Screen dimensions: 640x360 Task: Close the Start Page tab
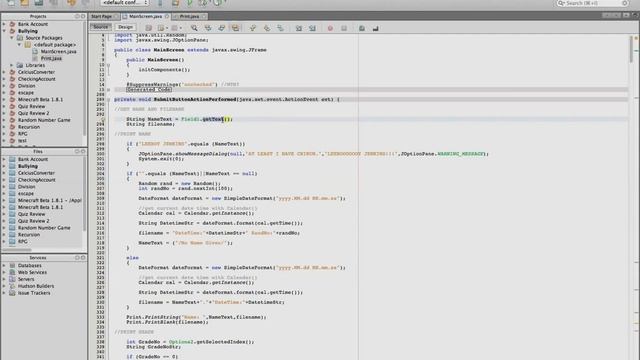[116, 16]
